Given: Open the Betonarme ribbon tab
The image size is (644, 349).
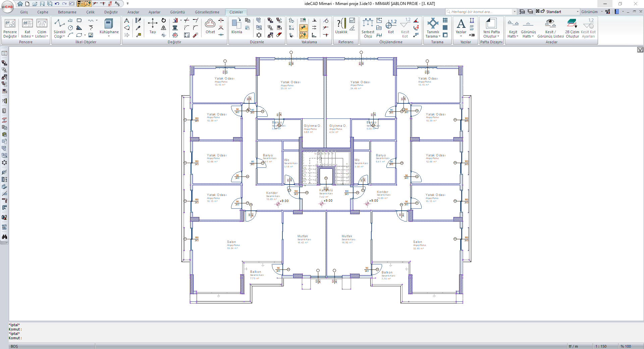Looking at the screenshot, I should coord(67,12).
